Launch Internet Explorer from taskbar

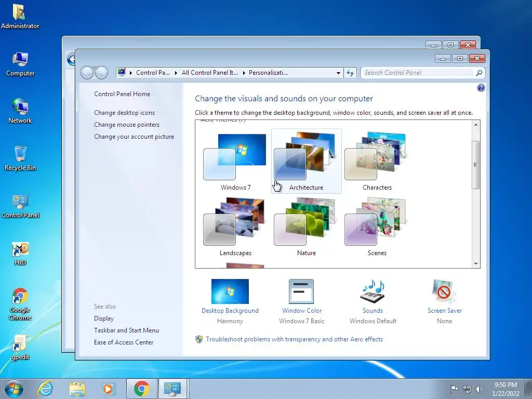click(46, 389)
